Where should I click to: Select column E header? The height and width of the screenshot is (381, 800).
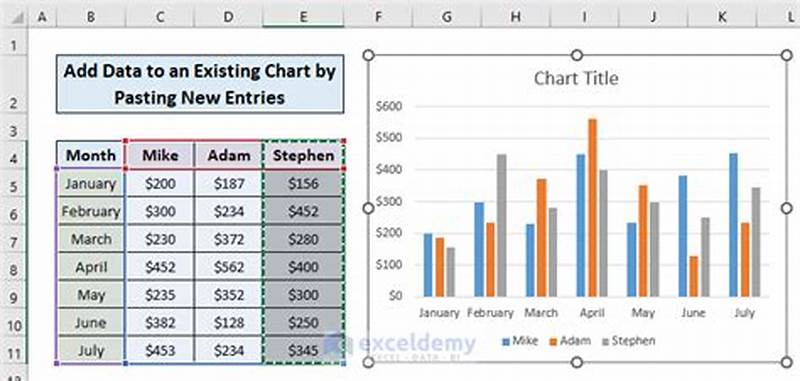pos(303,17)
